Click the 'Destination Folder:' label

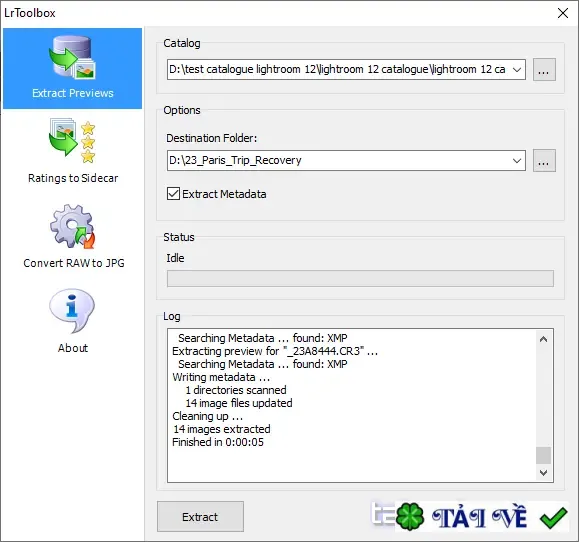click(x=212, y=138)
